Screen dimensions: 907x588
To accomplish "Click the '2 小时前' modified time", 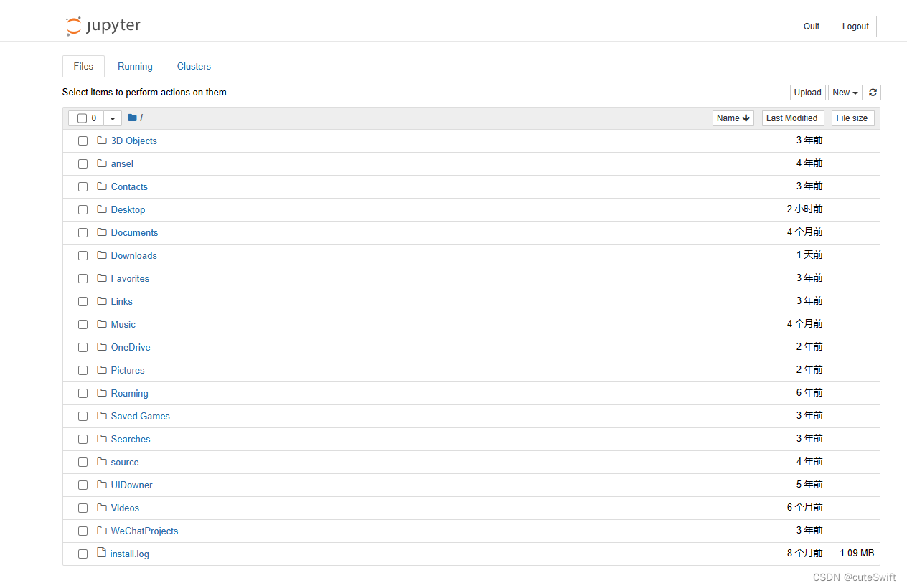I will click(x=805, y=209).
